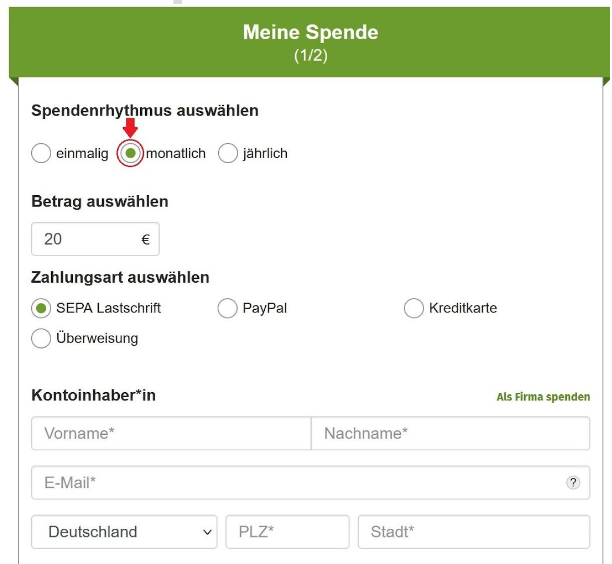Click into the Vorname field
This screenshot has width=612, height=564.
(x=171, y=433)
